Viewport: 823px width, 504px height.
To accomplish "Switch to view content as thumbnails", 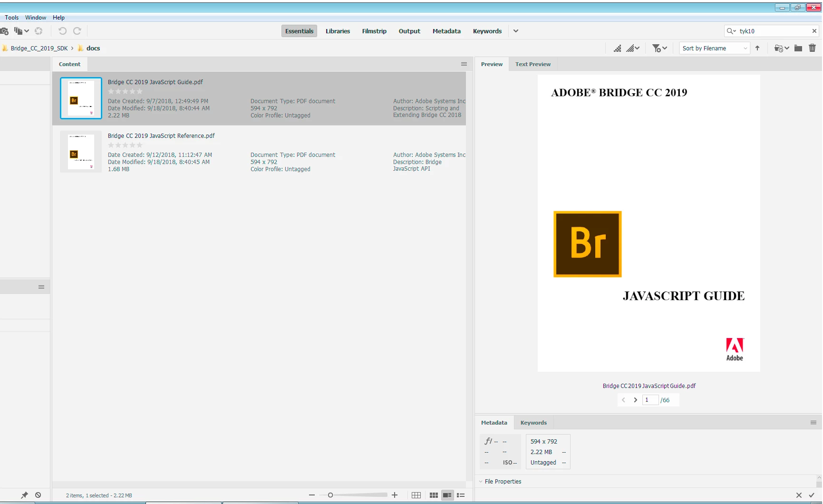I will (x=434, y=495).
